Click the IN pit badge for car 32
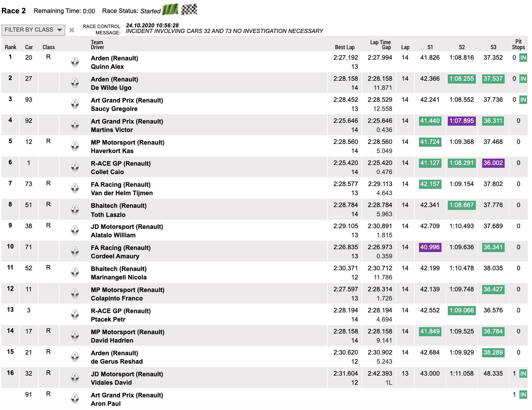 click(523, 374)
